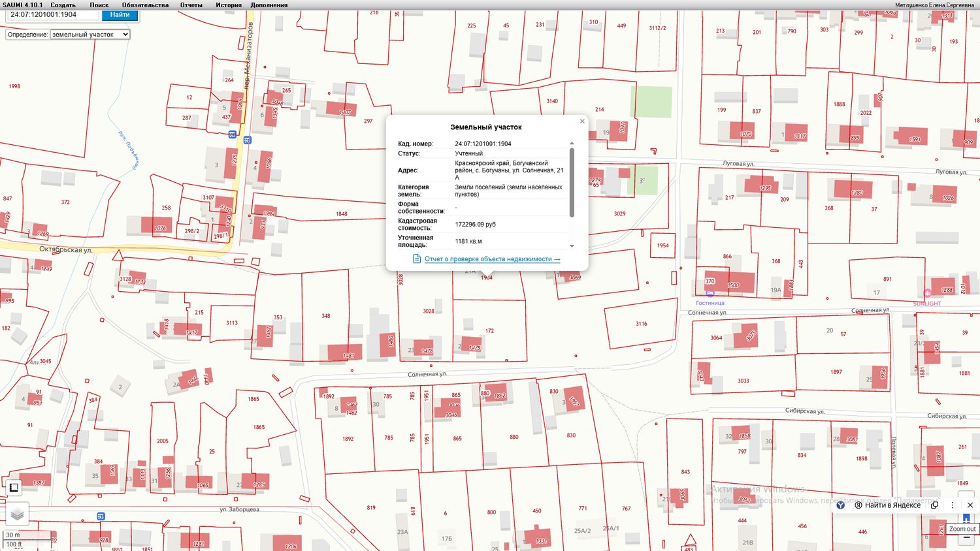Image resolution: width=980 pixels, height=551 pixels.
Task: Click the hotel 'Гостиница' map marker
Action: [x=710, y=293]
